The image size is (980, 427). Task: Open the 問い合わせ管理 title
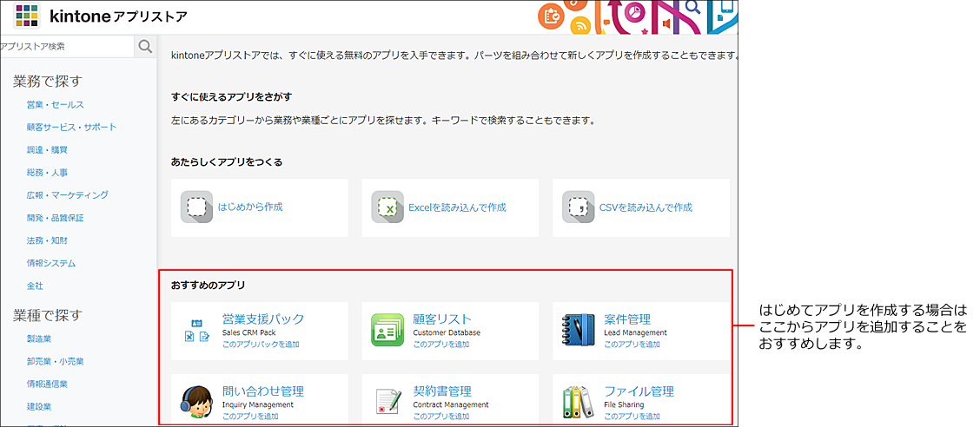click(x=263, y=391)
